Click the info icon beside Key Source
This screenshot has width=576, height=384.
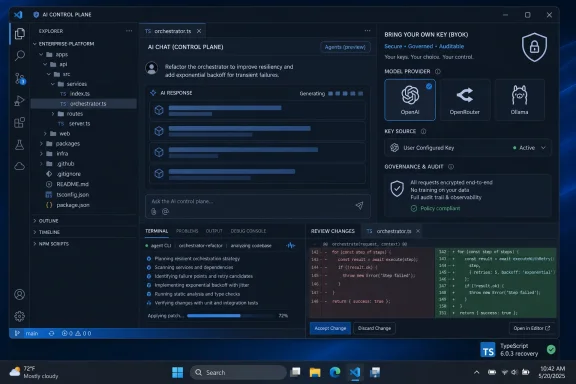(423, 131)
